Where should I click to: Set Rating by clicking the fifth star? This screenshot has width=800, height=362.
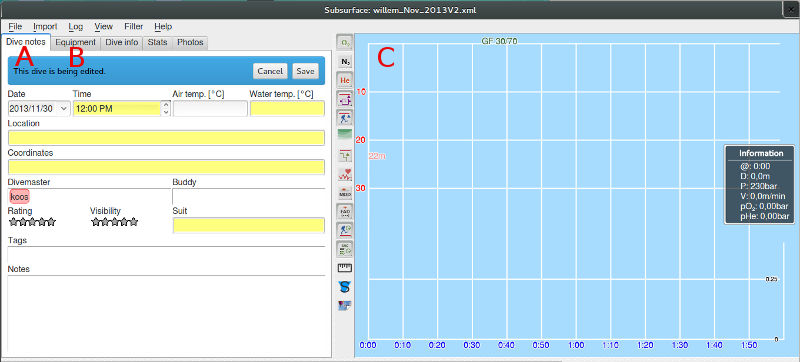tap(51, 222)
